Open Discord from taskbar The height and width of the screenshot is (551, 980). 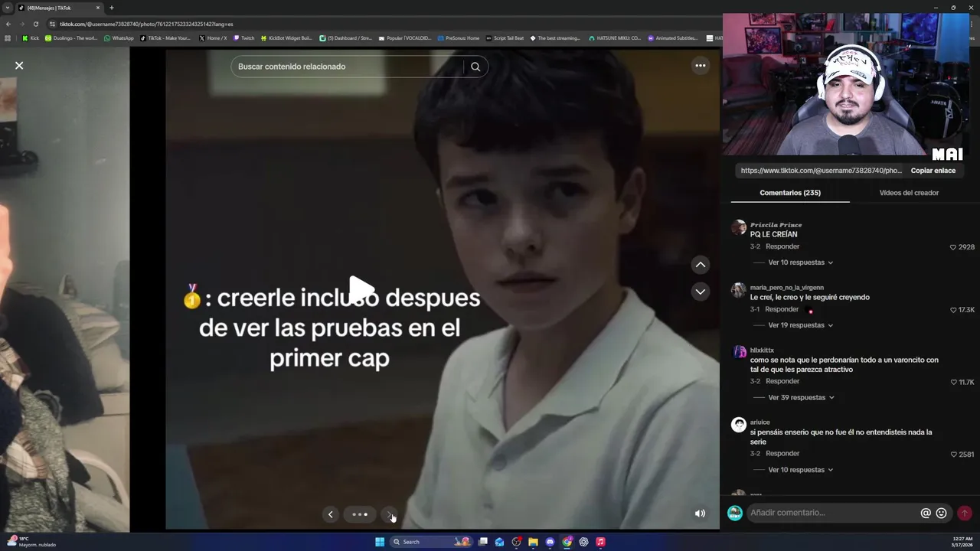[x=550, y=542]
